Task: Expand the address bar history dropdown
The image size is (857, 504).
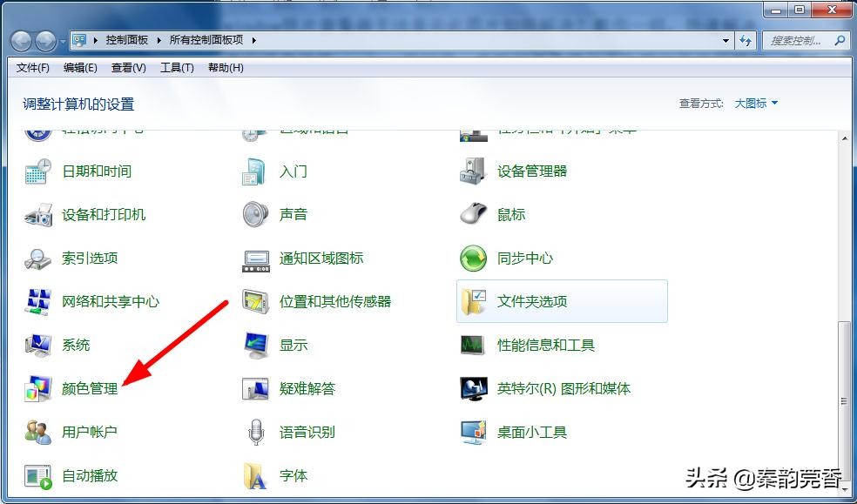Action: 725,40
